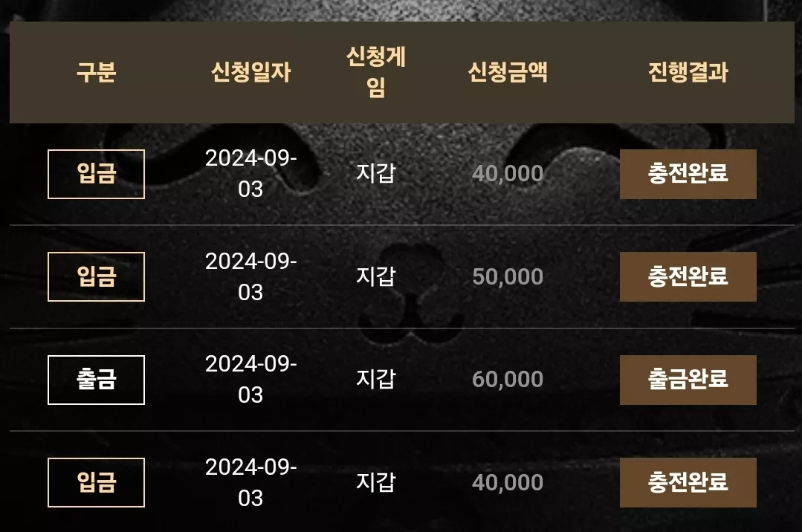Click 충전완료 status in the first row

[x=688, y=174]
